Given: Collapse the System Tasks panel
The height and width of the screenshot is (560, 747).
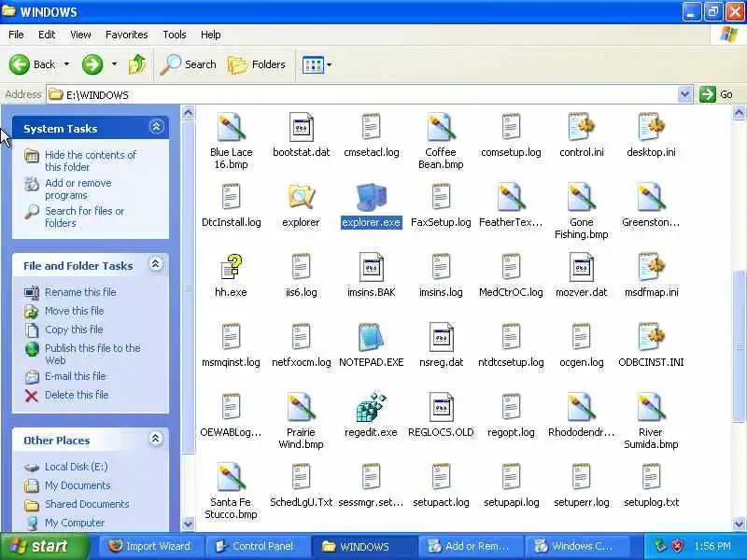Looking at the screenshot, I should pos(156,127).
